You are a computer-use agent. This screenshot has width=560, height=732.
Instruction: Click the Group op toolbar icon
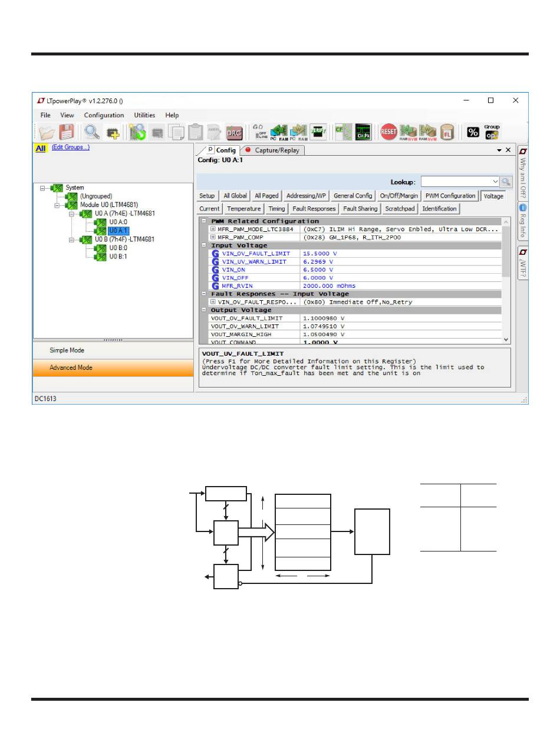click(492, 132)
